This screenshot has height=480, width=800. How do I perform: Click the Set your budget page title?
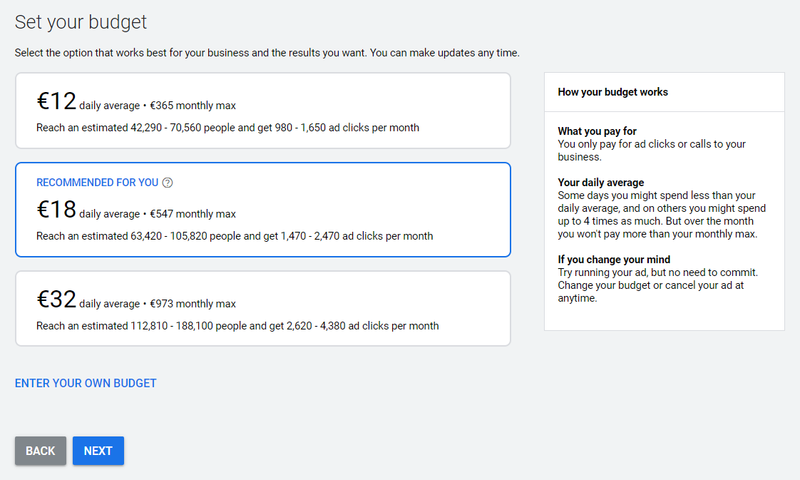coord(81,22)
